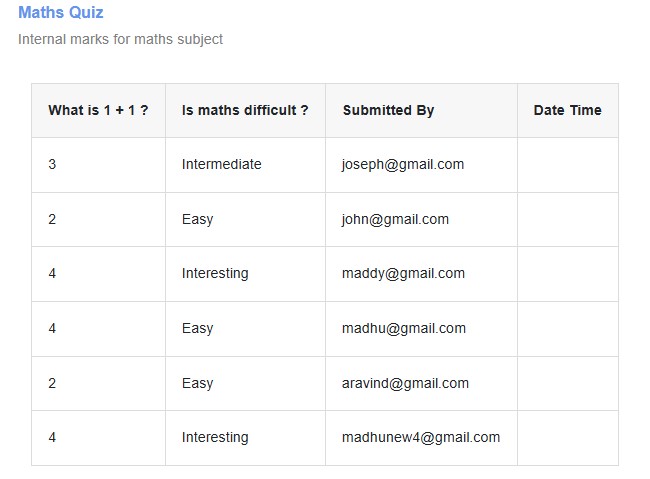Select the maddy@gmail.com email
The height and width of the screenshot is (479, 650).
403,273
